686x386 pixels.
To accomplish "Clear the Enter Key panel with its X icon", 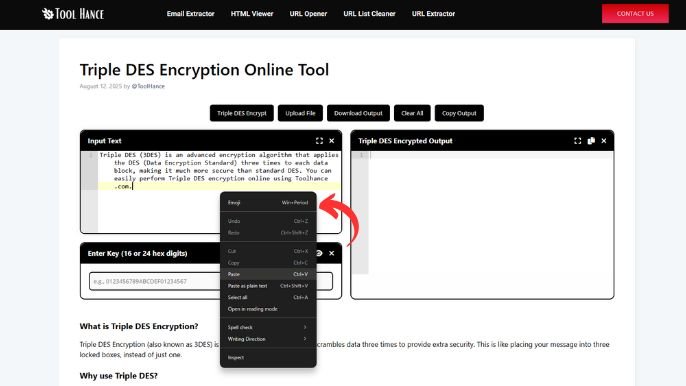I will [332, 253].
